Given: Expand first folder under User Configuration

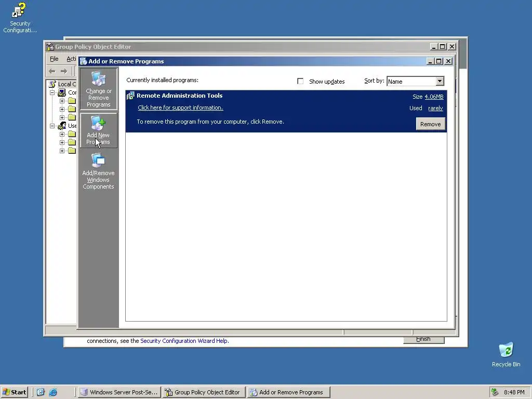Looking at the screenshot, I should [x=62, y=134].
